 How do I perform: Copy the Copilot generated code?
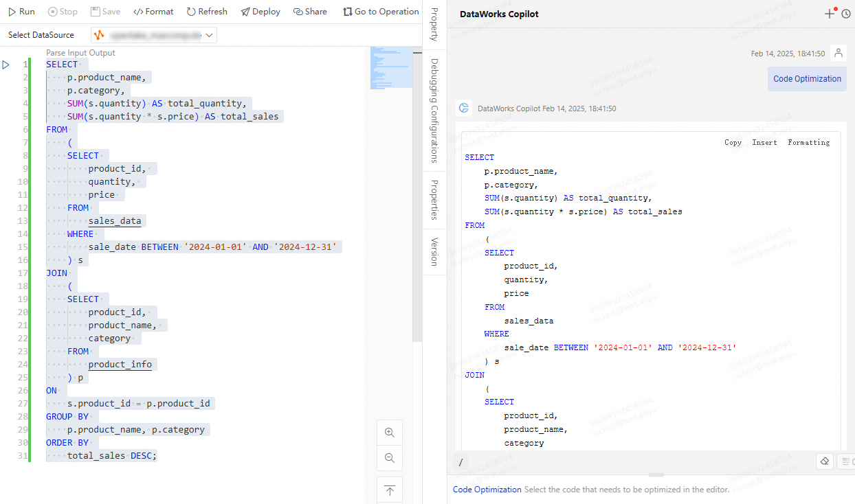click(x=733, y=143)
